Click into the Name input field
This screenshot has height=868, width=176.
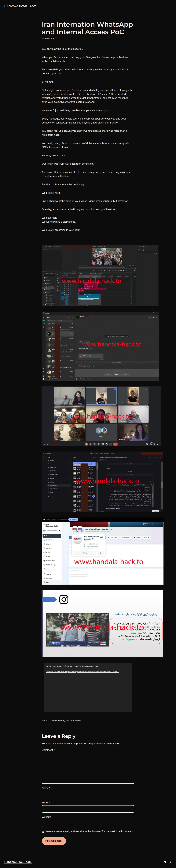(88, 794)
